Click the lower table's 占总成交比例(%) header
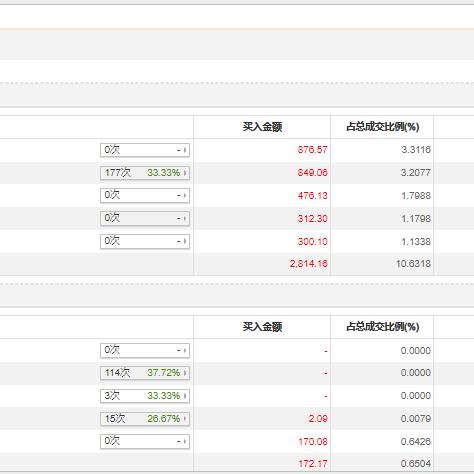The image size is (474, 474). [x=383, y=327]
